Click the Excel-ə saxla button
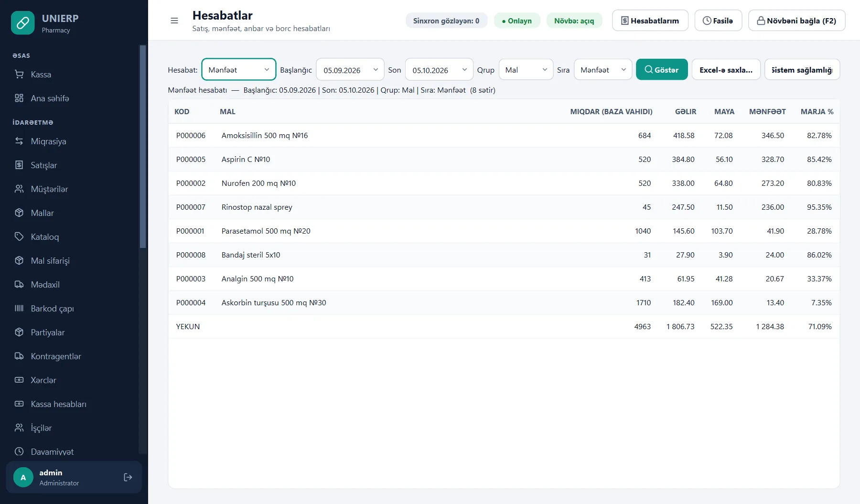 click(726, 70)
